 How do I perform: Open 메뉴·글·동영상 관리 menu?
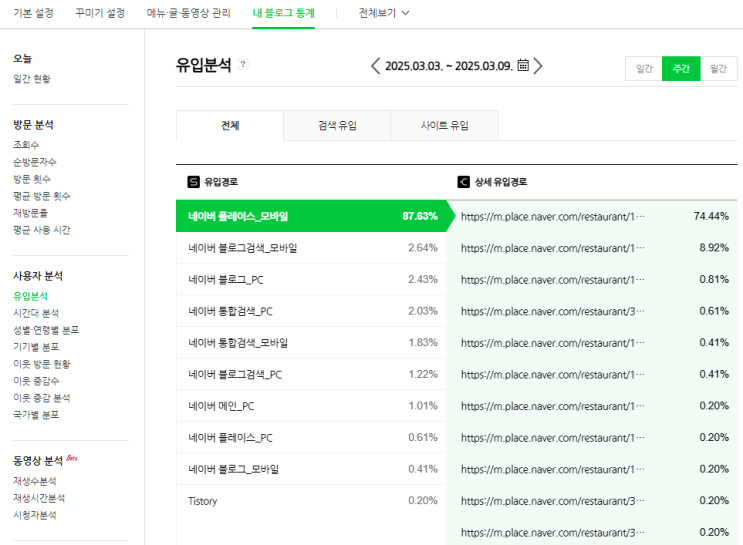[189, 13]
